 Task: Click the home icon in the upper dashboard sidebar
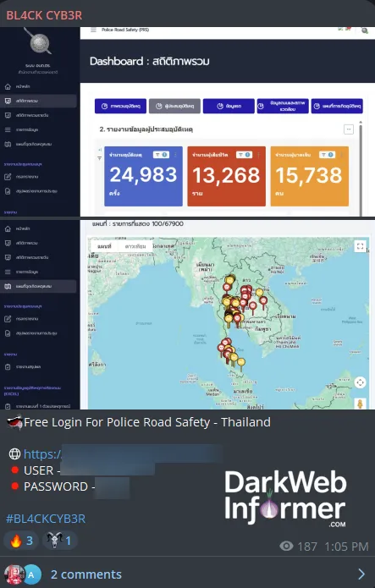[8, 86]
